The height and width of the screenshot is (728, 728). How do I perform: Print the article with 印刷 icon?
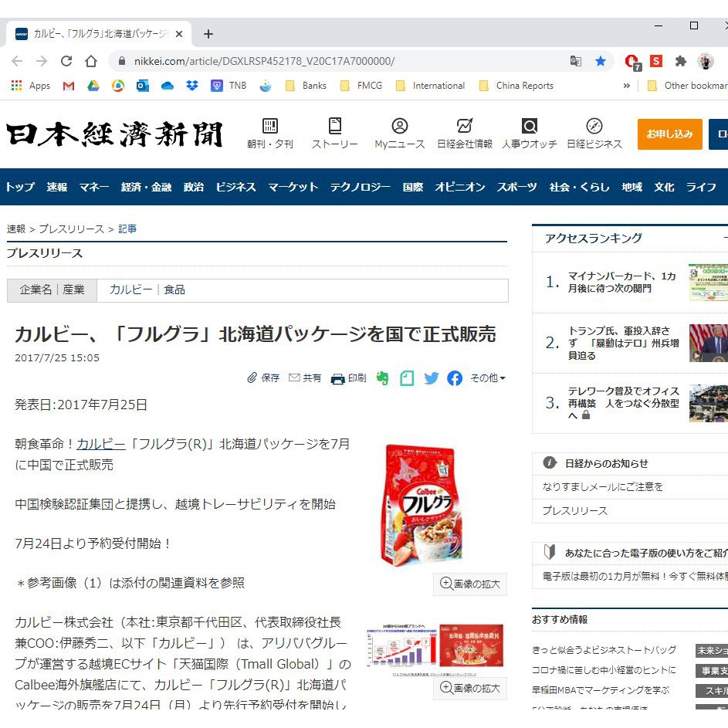(348, 378)
